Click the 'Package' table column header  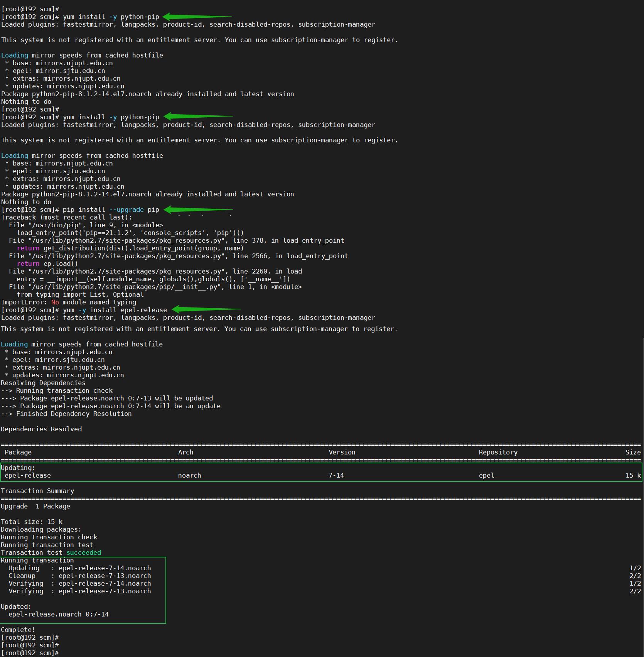(18, 452)
